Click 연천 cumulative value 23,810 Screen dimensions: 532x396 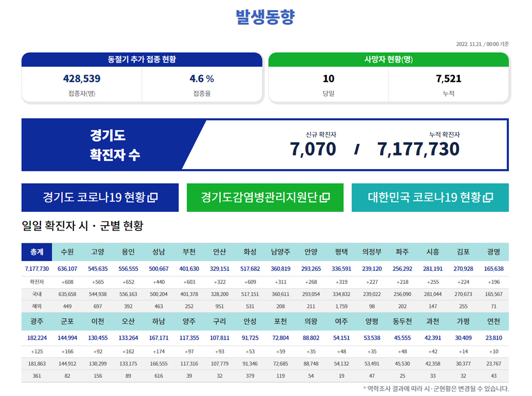(x=494, y=338)
